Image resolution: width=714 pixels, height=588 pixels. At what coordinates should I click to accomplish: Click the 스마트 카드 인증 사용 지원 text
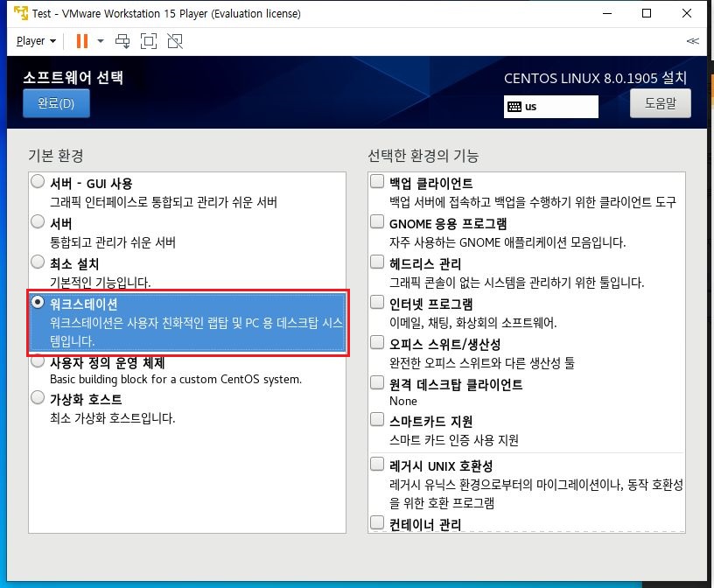pyautogui.click(x=453, y=440)
